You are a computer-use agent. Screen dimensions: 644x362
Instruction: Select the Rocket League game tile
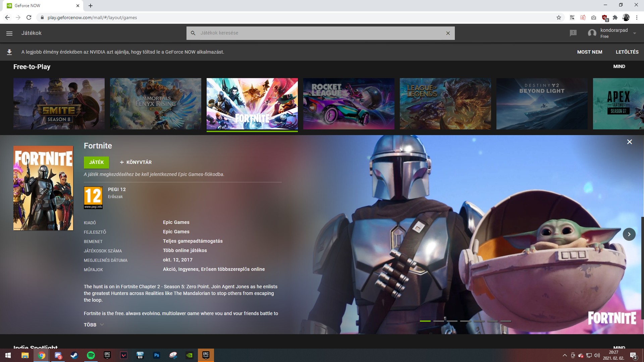pyautogui.click(x=348, y=104)
